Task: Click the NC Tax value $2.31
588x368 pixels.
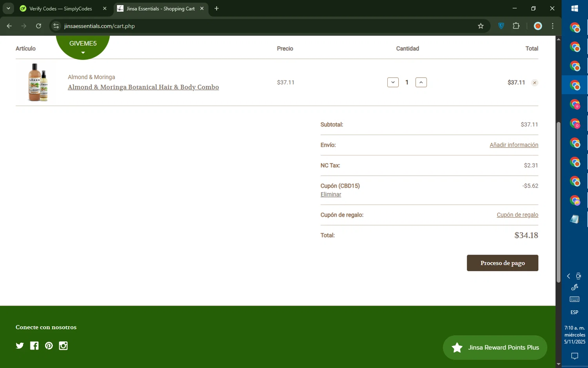Action: [x=531, y=166]
